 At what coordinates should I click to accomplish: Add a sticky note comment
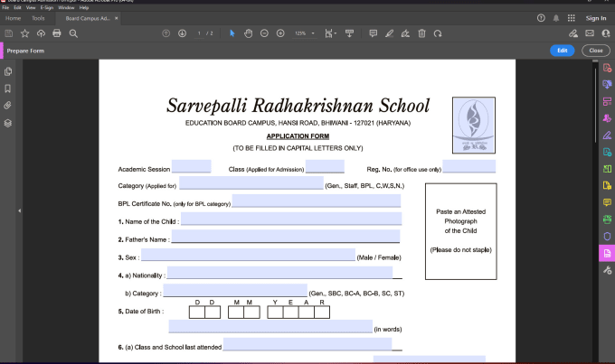(373, 33)
